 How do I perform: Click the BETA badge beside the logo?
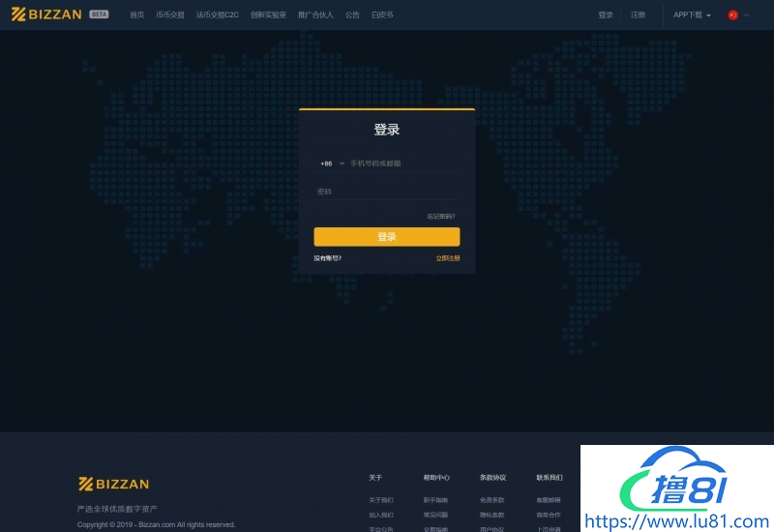point(99,15)
